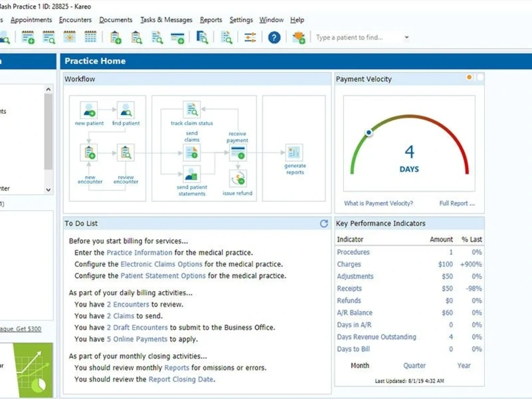This screenshot has width=532, height=399.
Task: Open the Settings menu
Action: (241, 20)
